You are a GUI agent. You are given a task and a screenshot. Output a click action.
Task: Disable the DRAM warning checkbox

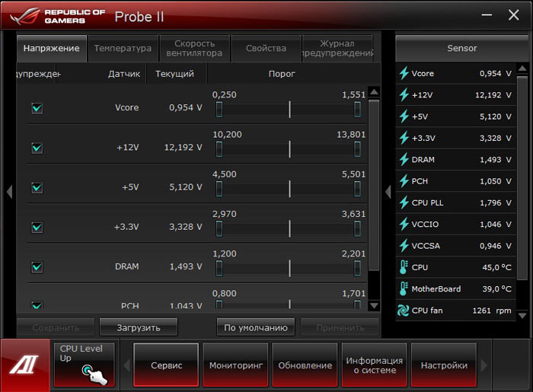click(x=37, y=266)
